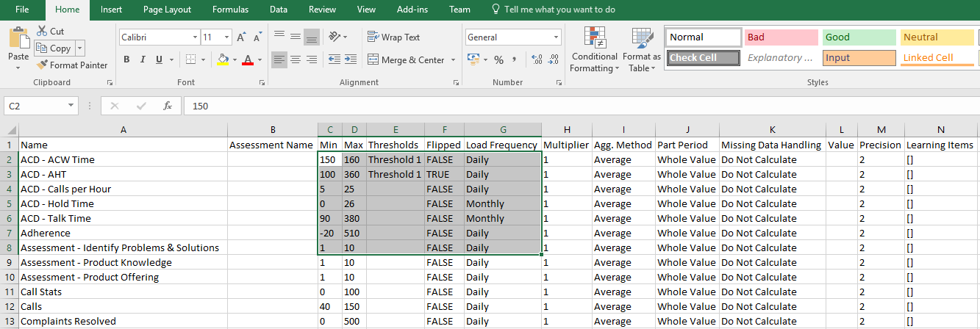The image size is (980, 329).
Task: Click the Format Painter brush icon
Action: pos(42,65)
